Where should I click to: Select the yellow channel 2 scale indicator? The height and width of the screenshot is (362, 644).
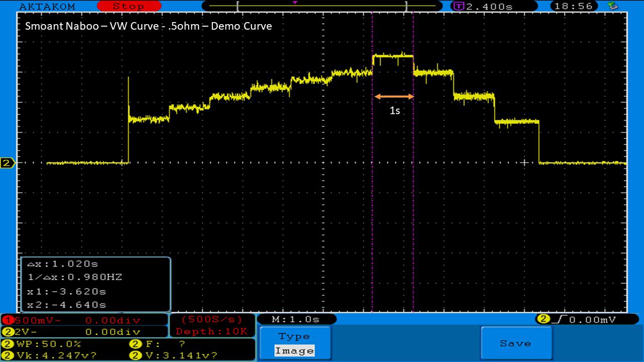[8, 332]
